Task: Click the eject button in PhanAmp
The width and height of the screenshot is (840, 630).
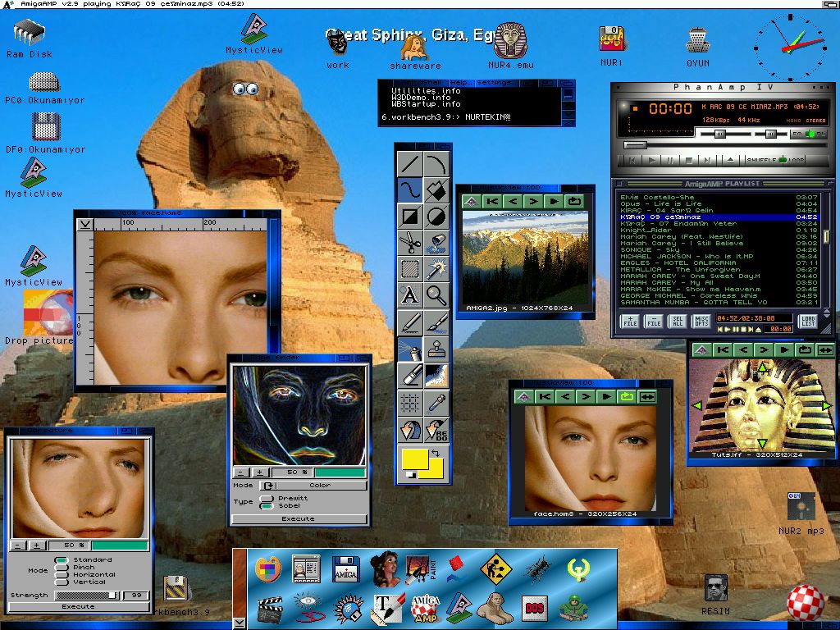Action: pyautogui.click(x=729, y=160)
